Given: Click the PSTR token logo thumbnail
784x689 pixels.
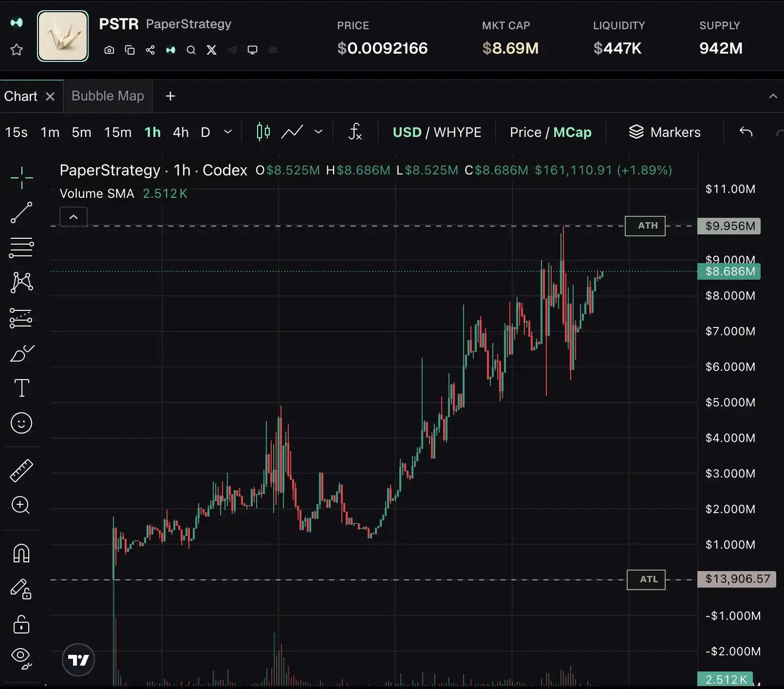Looking at the screenshot, I should [x=63, y=36].
